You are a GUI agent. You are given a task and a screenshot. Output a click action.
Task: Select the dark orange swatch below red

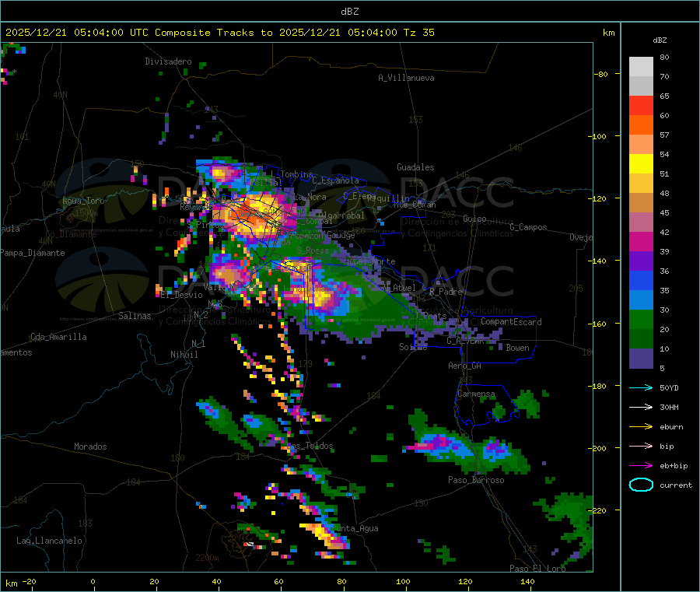(641, 125)
